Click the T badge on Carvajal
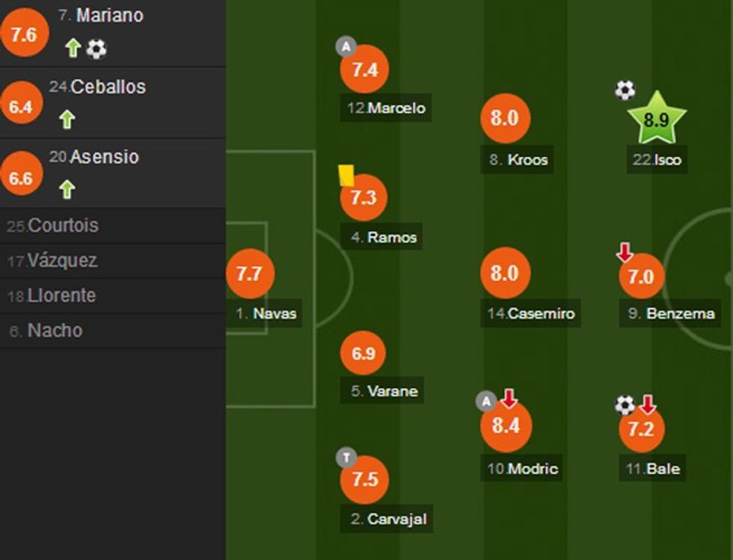 (x=346, y=458)
